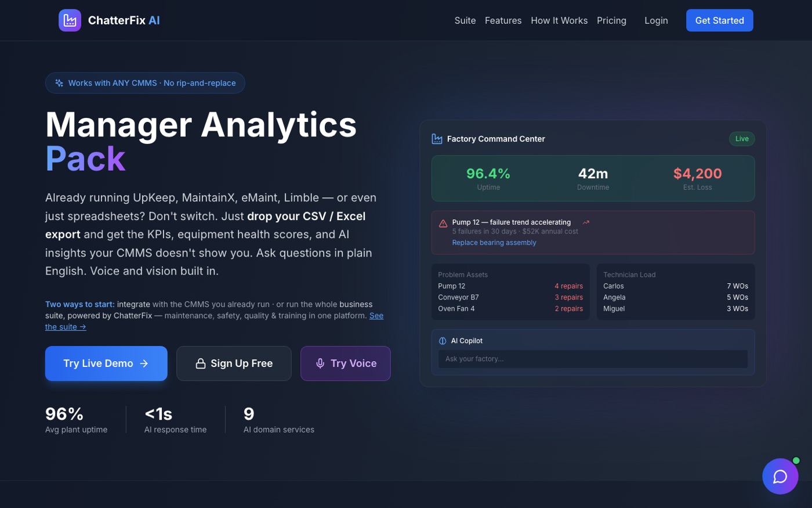Open the Login page
Image resolution: width=812 pixels, height=508 pixels.
pyautogui.click(x=657, y=20)
